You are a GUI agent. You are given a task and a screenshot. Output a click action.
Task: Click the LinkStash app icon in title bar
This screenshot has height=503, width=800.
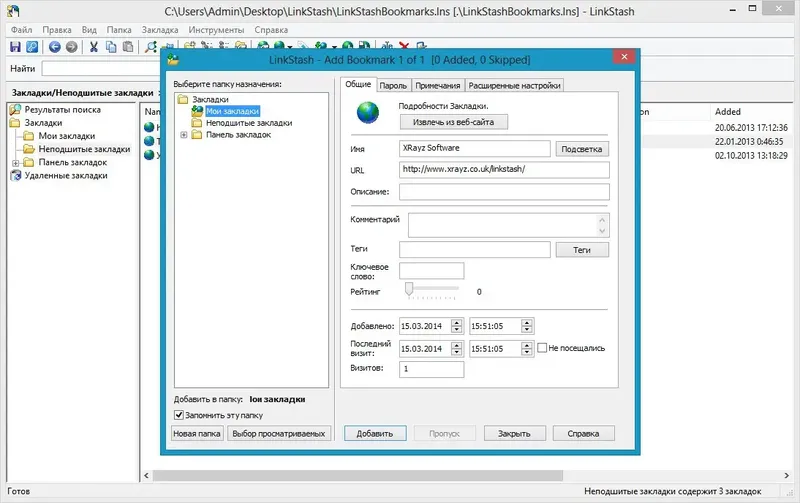click(13, 11)
